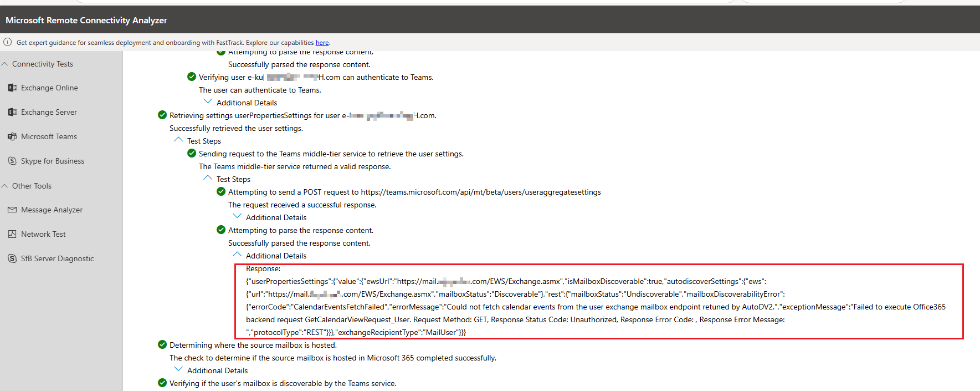Click green check beside Verifying user authenticate step
The height and width of the screenshot is (391, 980).
[x=192, y=77]
